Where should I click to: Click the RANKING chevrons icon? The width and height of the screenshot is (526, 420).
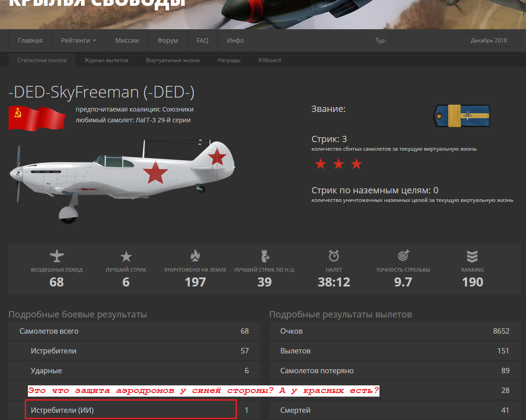473,256
